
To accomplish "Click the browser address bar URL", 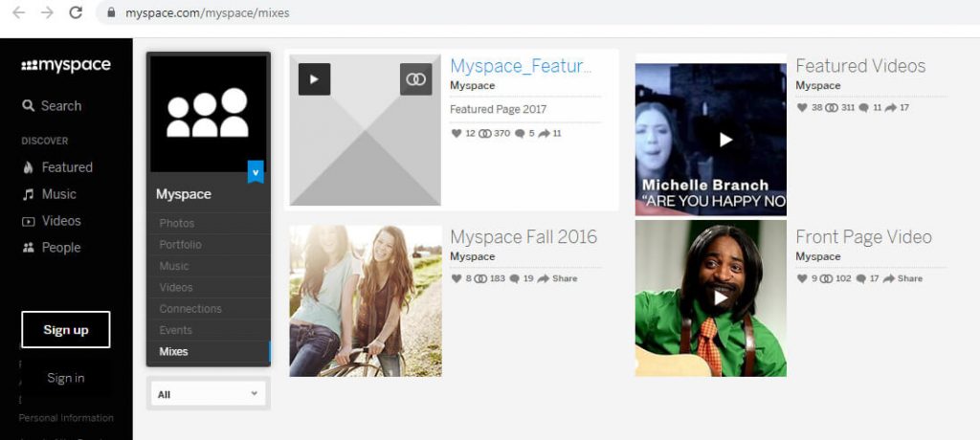I will pyautogui.click(x=208, y=12).
